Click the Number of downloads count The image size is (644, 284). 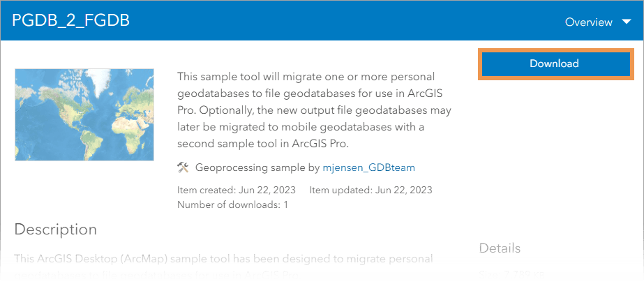point(232,204)
